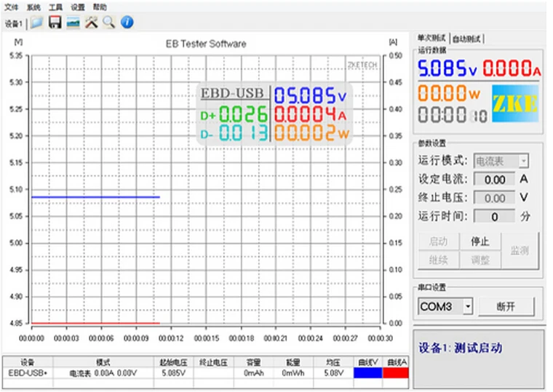Viewport: 553px width, 392px height.
Task: Click the 00.002W overlay power reading
Action: pyautogui.click(x=311, y=133)
